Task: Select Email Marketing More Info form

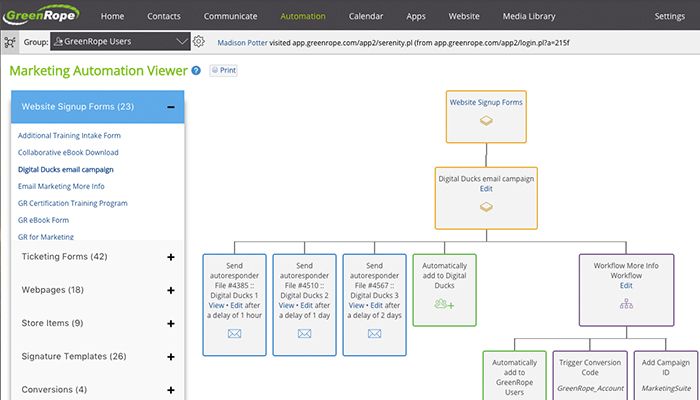Action: tap(61, 186)
